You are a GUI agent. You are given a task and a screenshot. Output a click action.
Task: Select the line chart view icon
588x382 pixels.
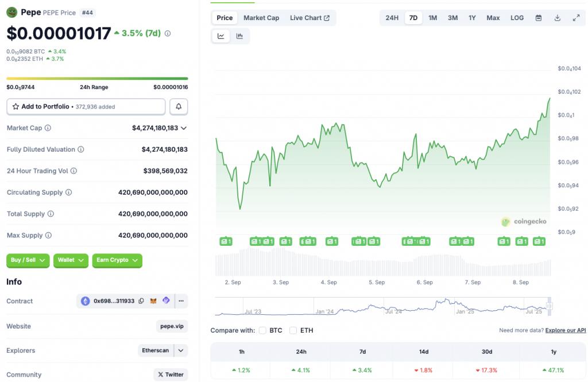221,36
